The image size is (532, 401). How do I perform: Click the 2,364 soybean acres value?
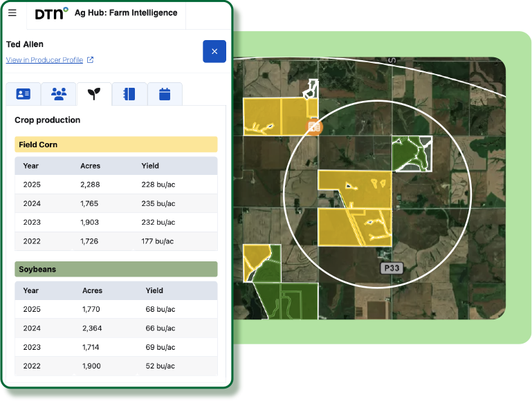92,328
